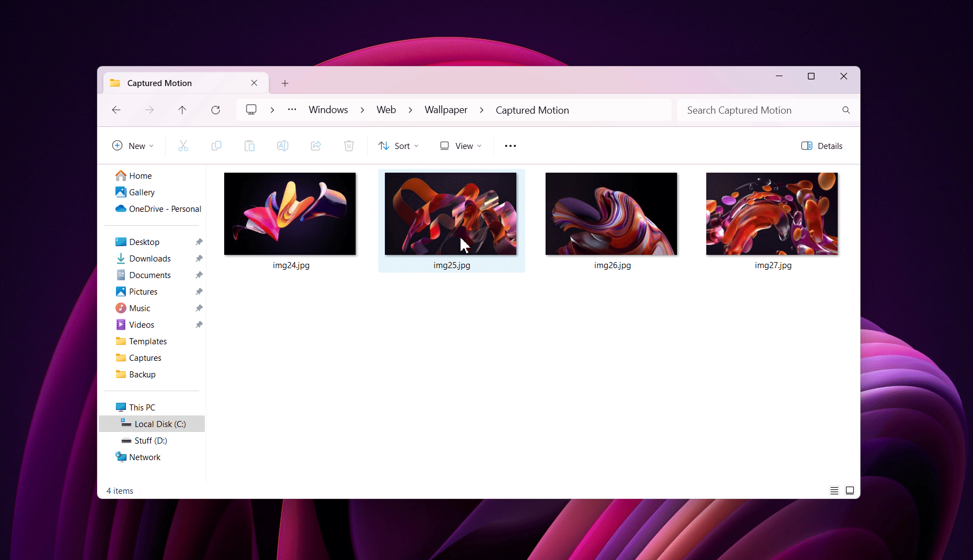
Task: Click the Cut scissors icon
Action: [183, 146]
